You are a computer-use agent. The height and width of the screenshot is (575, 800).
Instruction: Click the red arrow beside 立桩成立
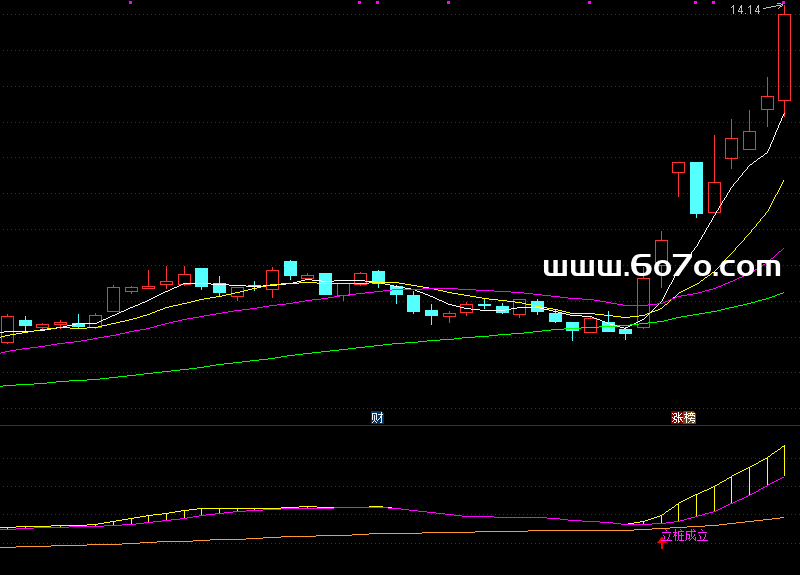coord(661,542)
